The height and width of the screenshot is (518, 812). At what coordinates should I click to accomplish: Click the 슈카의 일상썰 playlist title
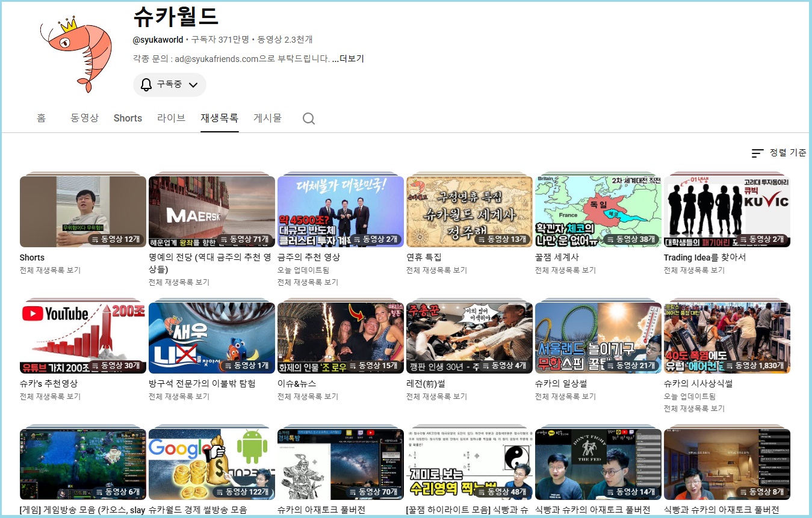(x=561, y=384)
